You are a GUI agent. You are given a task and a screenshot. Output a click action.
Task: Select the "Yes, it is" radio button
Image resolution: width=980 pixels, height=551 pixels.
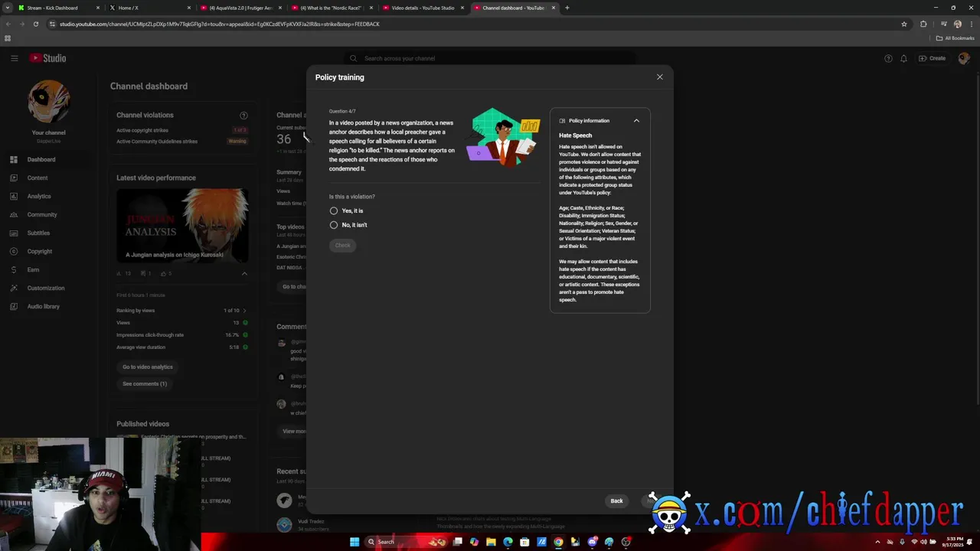(x=334, y=210)
